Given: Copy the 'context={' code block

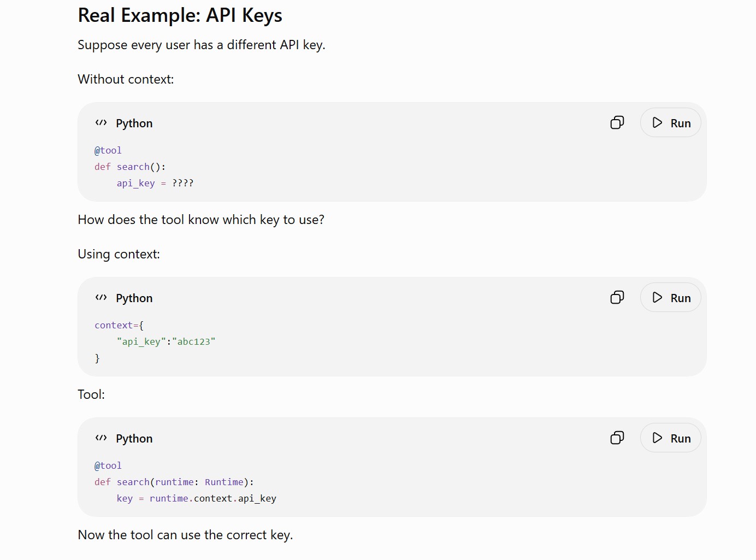Looking at the screenshot, I should [617, 297].
